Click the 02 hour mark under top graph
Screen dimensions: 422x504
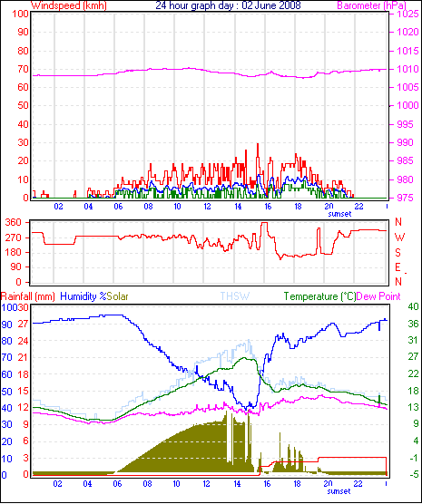tap(58, 206)
